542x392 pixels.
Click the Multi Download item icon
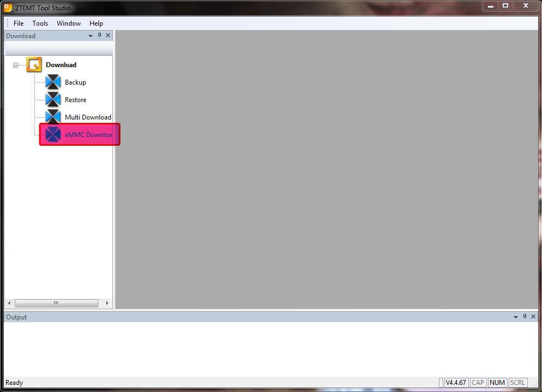(x=53, y=117)
